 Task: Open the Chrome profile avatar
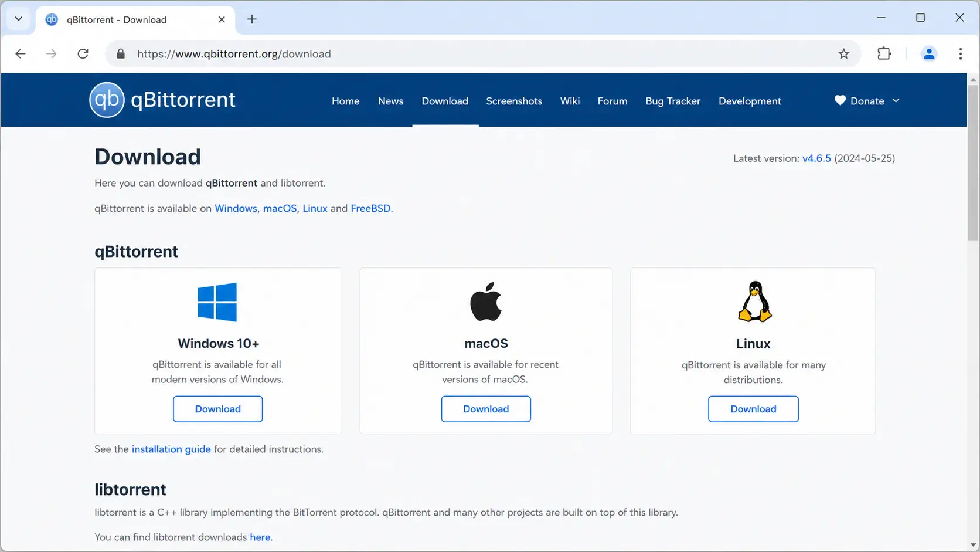coord(929,54)
